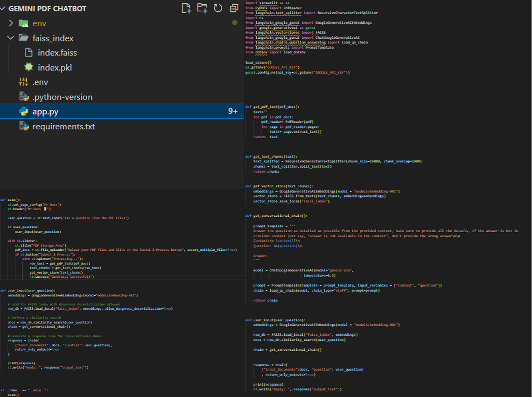Open the .env file

[x=41, y=82]
